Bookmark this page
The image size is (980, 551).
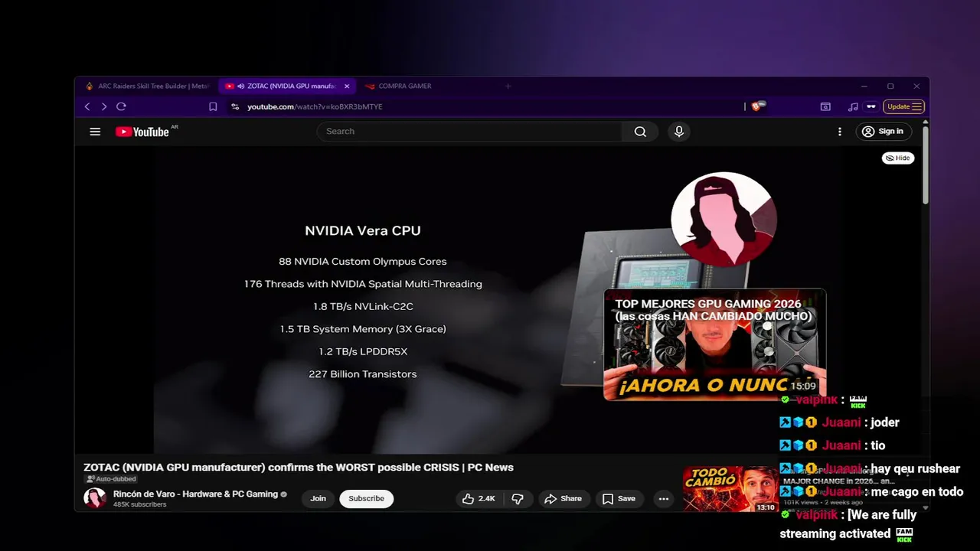click(x=213, y=107)
